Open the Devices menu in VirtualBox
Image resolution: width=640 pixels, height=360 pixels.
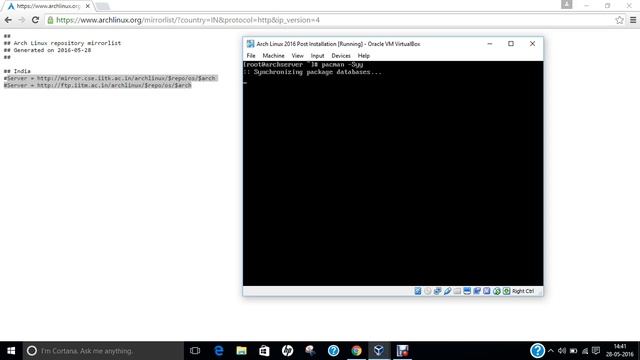[x=341, y=56]
